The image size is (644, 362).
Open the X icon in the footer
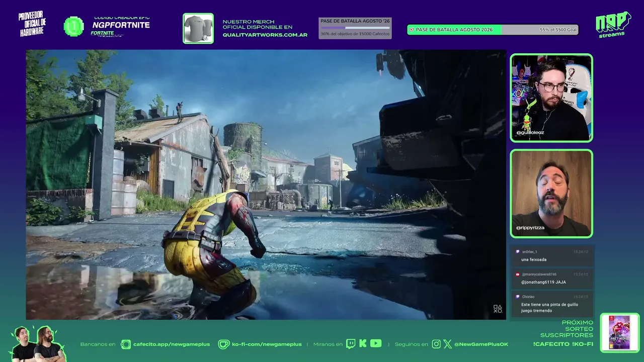click(447, 344)
